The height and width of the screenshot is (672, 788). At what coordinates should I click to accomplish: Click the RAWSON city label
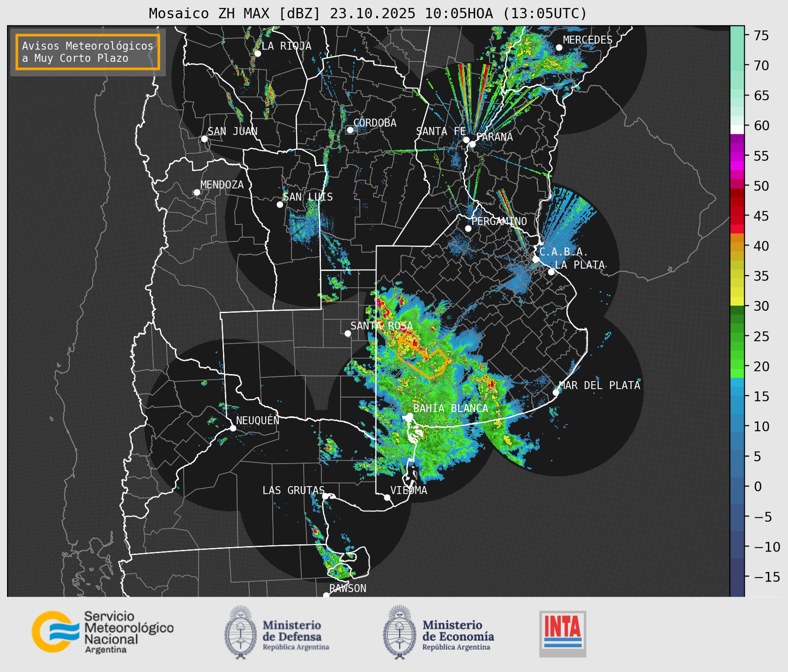pyautogui.click(x=348, y=588)
